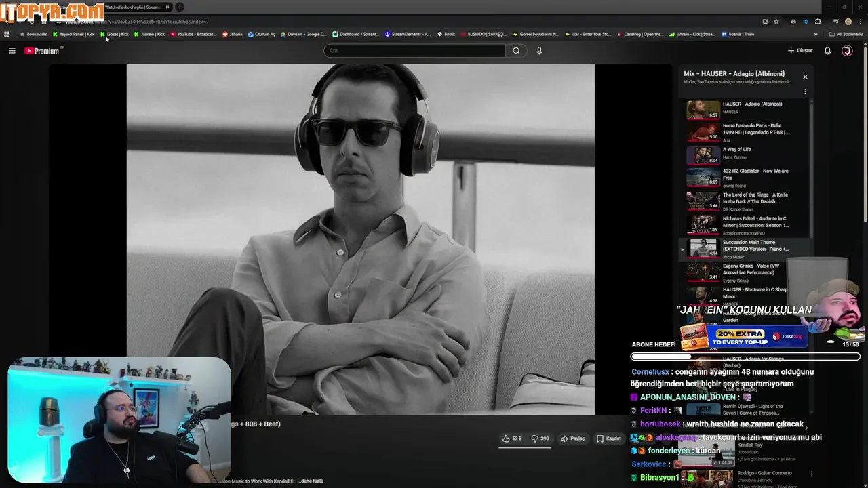Open a new browser tab with plus

[180, 7]
